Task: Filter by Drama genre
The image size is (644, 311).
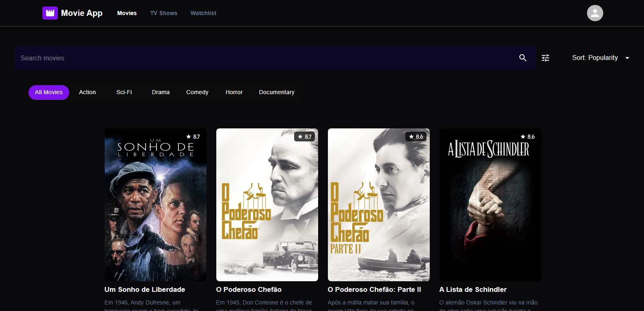Action: tap(161, 92)
